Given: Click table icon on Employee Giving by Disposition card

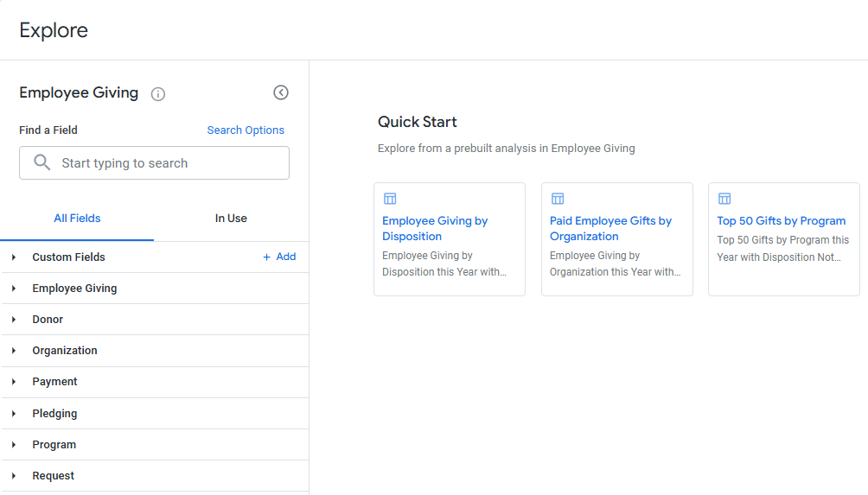Looking at the screenshot, I should tap(390, 199).
